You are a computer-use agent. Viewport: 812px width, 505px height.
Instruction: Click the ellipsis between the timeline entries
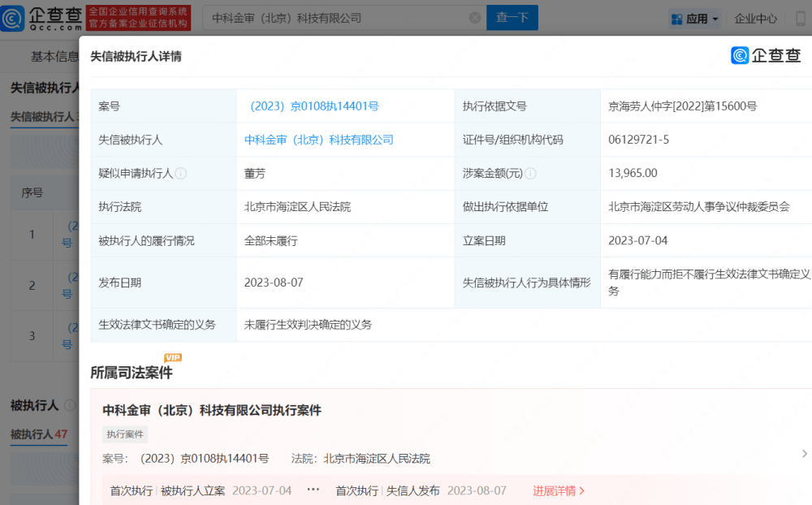(313, 490)
